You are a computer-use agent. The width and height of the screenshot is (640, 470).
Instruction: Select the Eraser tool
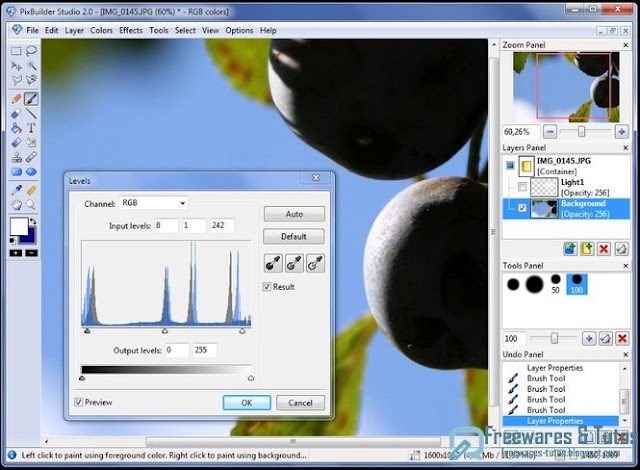click(16, 113)
